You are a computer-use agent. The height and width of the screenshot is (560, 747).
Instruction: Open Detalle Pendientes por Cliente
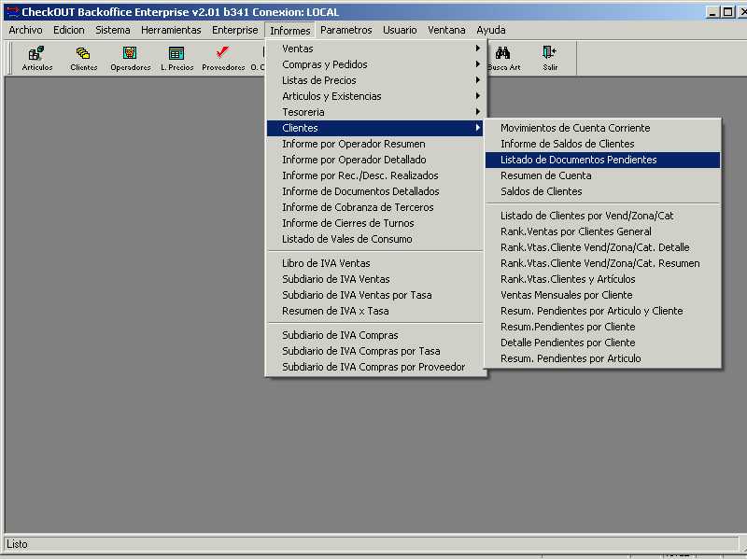(x=602, y=343)
